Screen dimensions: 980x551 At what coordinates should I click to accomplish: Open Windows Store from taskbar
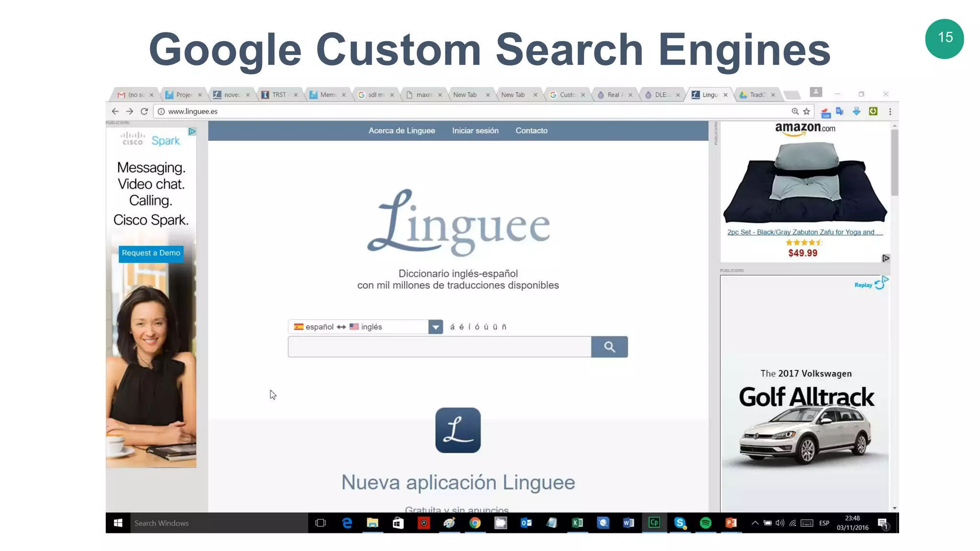[398, 523]
